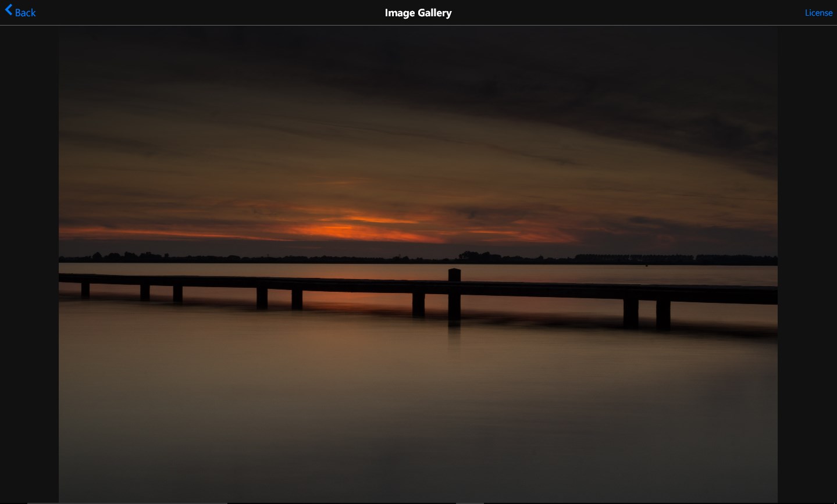Click the tall pier post above the deck

tap(454, 274)
